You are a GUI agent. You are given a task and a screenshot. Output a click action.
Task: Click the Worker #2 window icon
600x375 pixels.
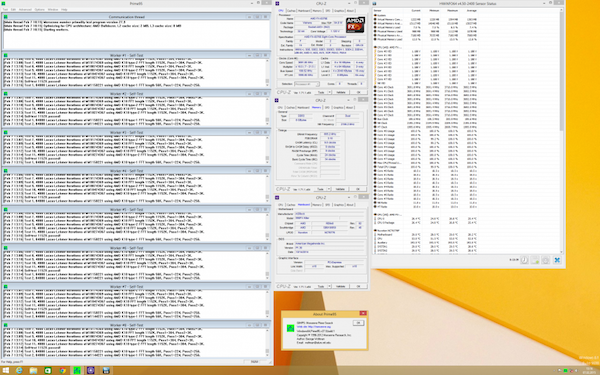(x=6, y=94)
